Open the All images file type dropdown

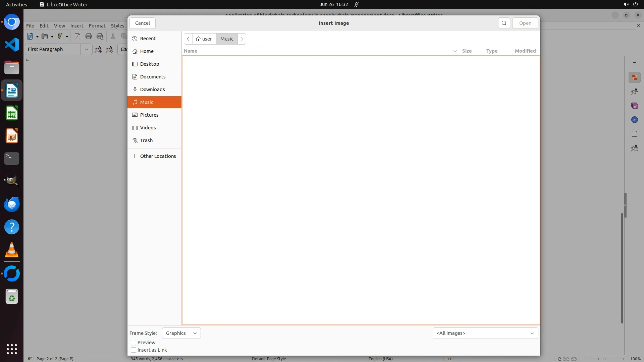pyautogui.click(x=485, y=333)
